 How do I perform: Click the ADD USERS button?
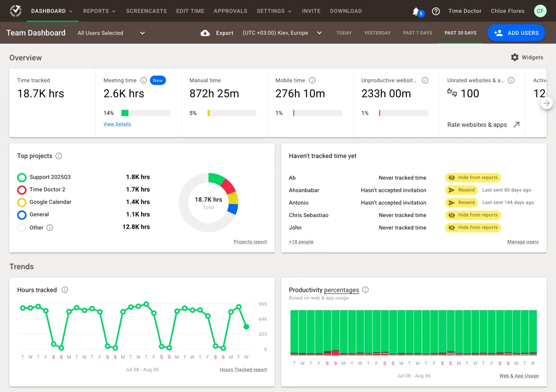pyautogui.click(x=516, y=32)
